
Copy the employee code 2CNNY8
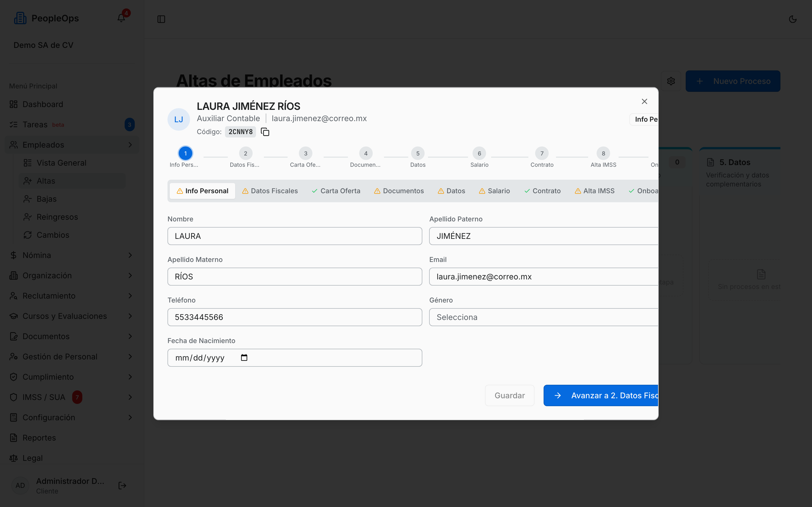point(265,132)
